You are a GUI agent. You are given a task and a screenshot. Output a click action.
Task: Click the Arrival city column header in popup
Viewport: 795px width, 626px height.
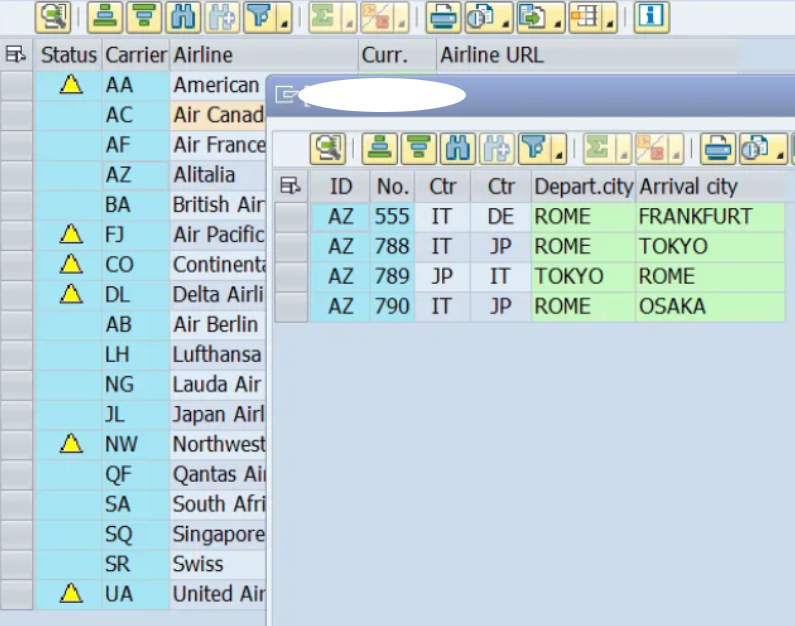click(x=710, y=187)
